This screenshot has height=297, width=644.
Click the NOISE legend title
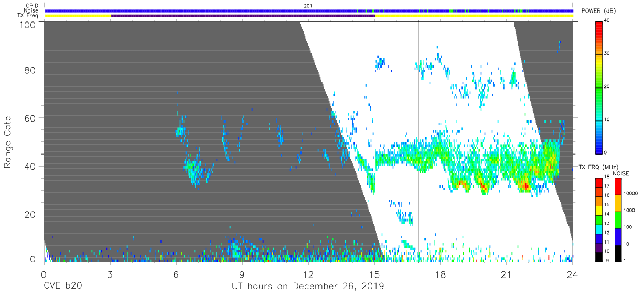coord(621,173)
